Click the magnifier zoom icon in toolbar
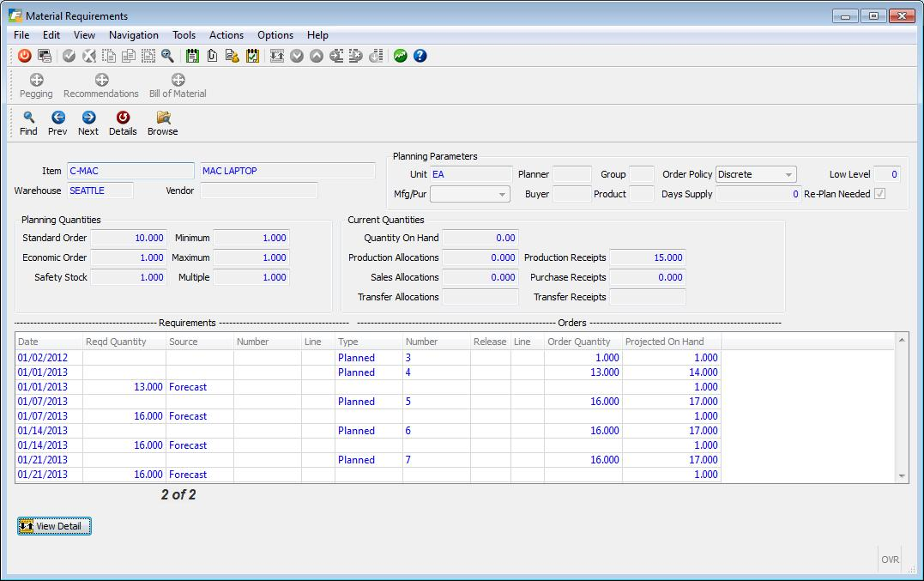Image resolution: width=924 pixels, height=581 pixels. pyautogui.click(x=168, y=55)
